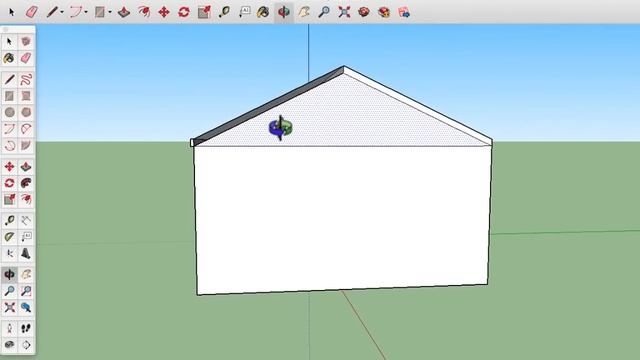Viewport: 640px width, 360px height.
Task: Open the Extension Warehouse icon
Action: pos(384,12)
